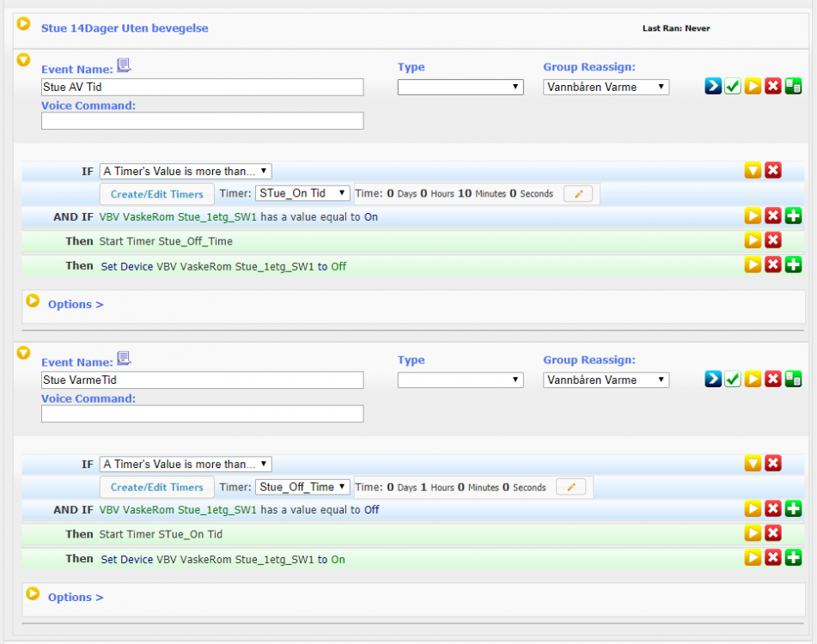Add action after 'Set Device ... to Off' row

(x=793, y=265)
